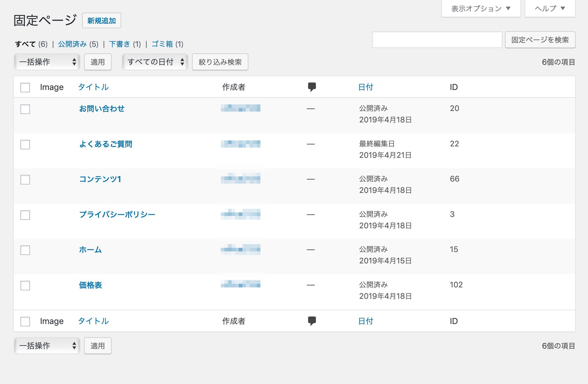Show 下書き draft pages

tap(119, 44)
